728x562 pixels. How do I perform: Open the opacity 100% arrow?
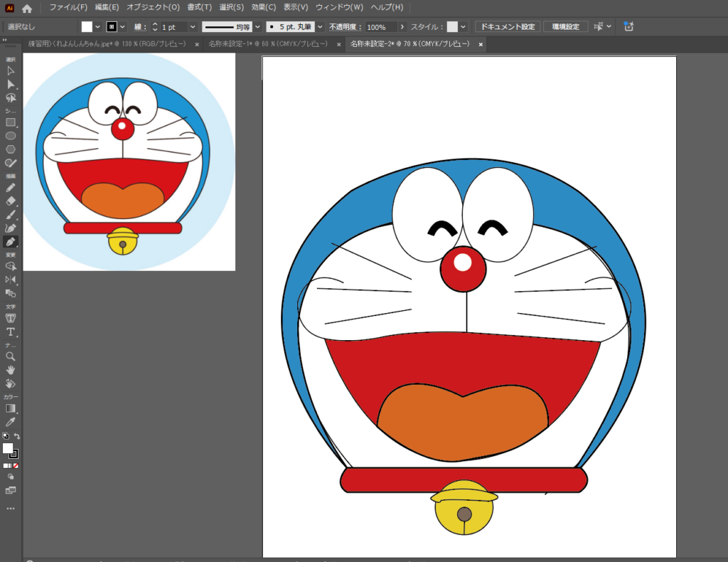[402, 27]
